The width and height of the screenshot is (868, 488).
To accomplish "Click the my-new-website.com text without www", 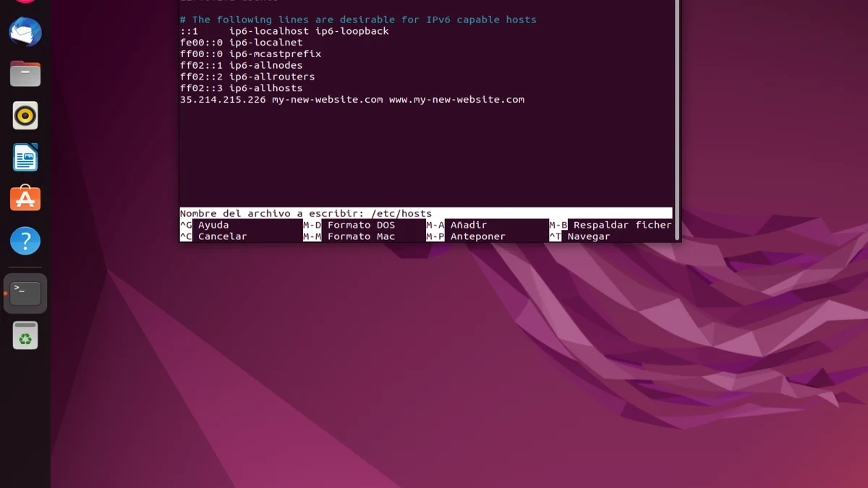I will coord(327,99).
